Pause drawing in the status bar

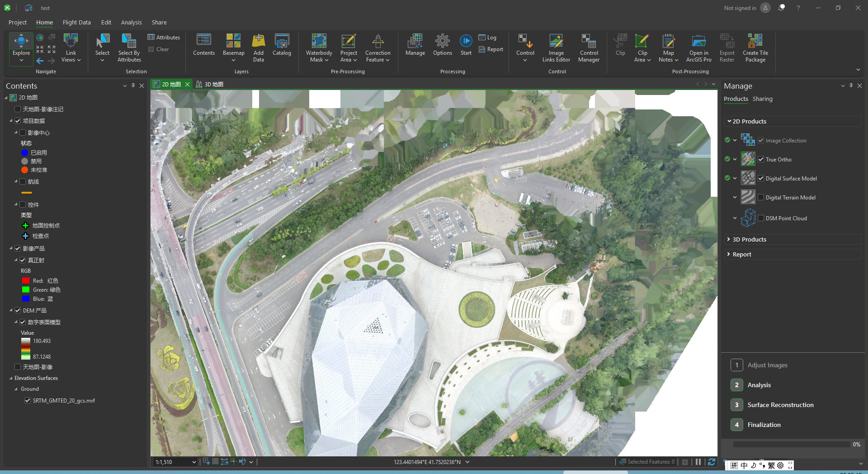(698, 462)
